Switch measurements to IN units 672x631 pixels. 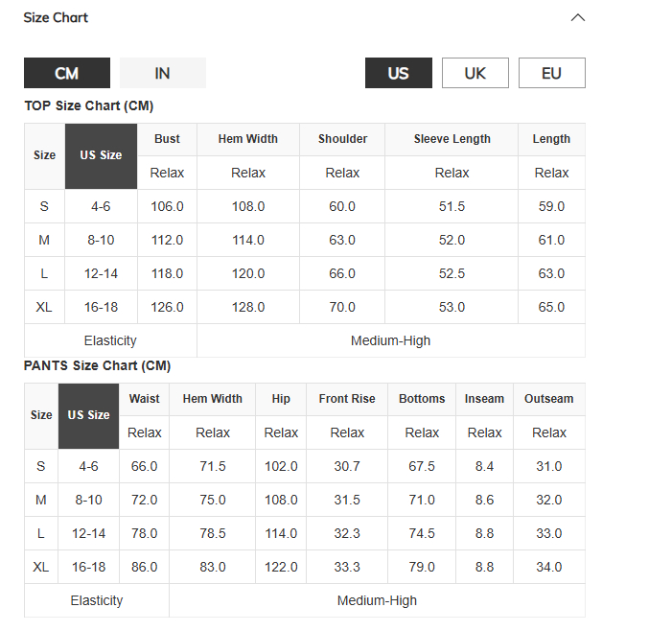pos(163,73)
